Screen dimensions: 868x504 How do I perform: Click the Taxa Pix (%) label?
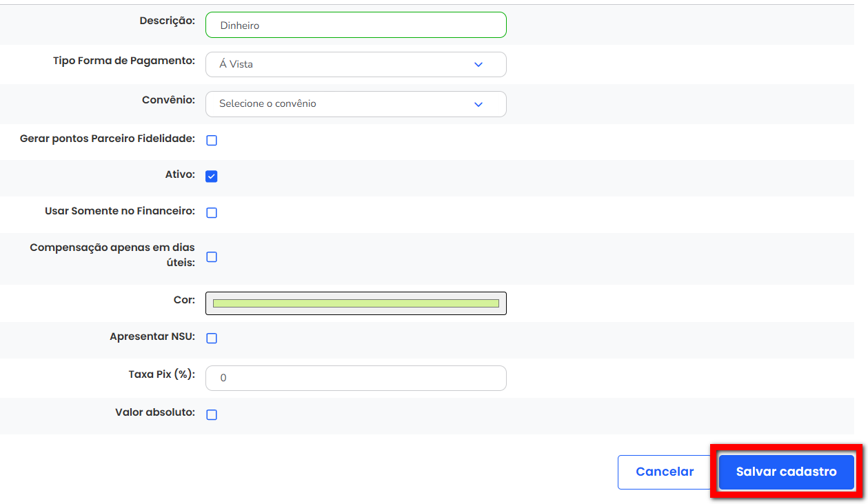click(x=161, y=374)
